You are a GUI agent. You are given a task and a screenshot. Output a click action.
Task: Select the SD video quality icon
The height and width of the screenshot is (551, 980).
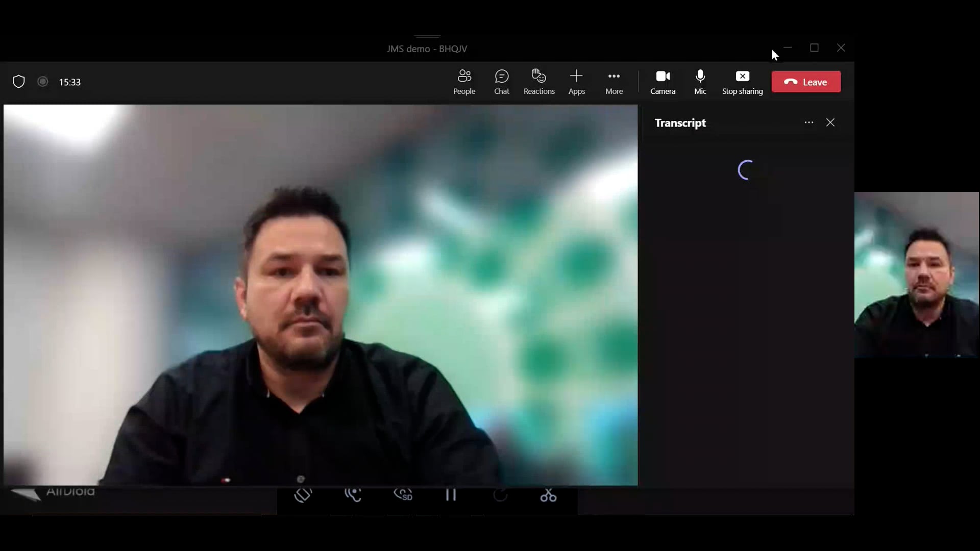click(x=403, y=495)
